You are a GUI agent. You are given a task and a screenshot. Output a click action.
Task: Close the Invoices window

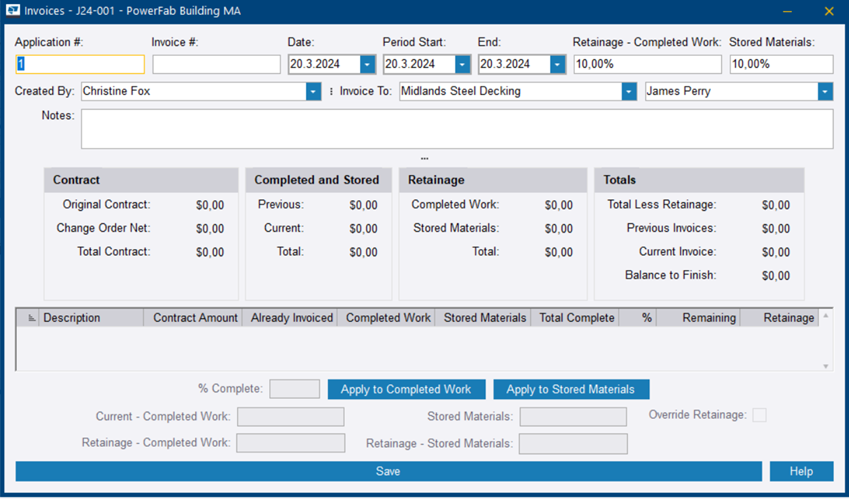click(828, 11)
